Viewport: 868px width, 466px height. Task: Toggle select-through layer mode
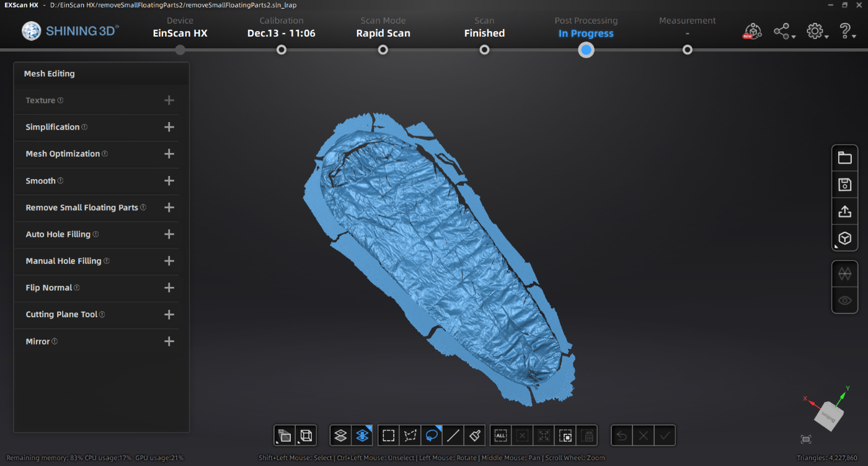pyautogui.click(x=362, y=436)
